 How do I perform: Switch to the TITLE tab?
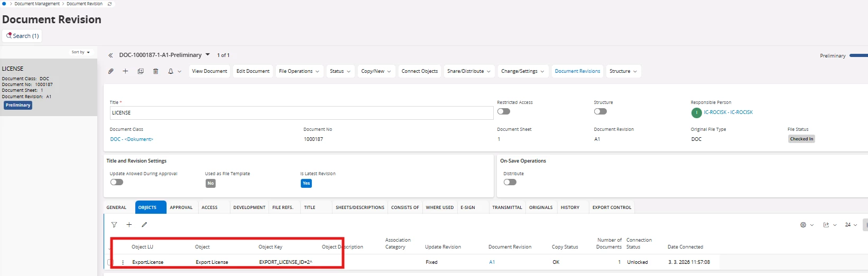coord(310,207)
